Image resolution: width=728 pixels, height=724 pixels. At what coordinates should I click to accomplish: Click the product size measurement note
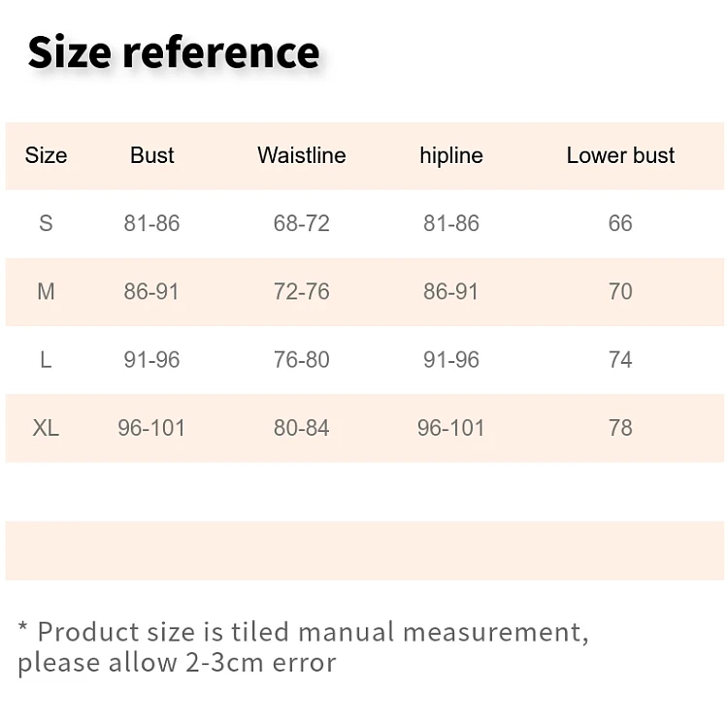click(x=303, y=647)
